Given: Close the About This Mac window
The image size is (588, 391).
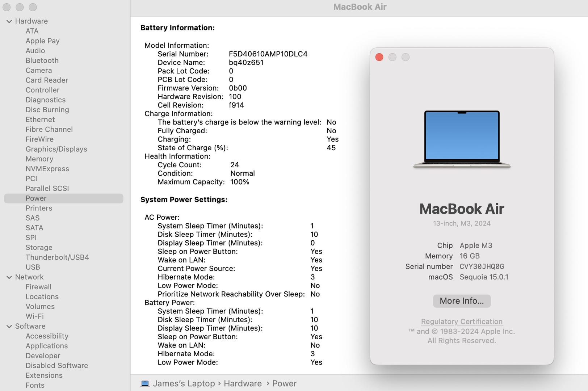Looking at the screenshot, I should pos(379,57).
